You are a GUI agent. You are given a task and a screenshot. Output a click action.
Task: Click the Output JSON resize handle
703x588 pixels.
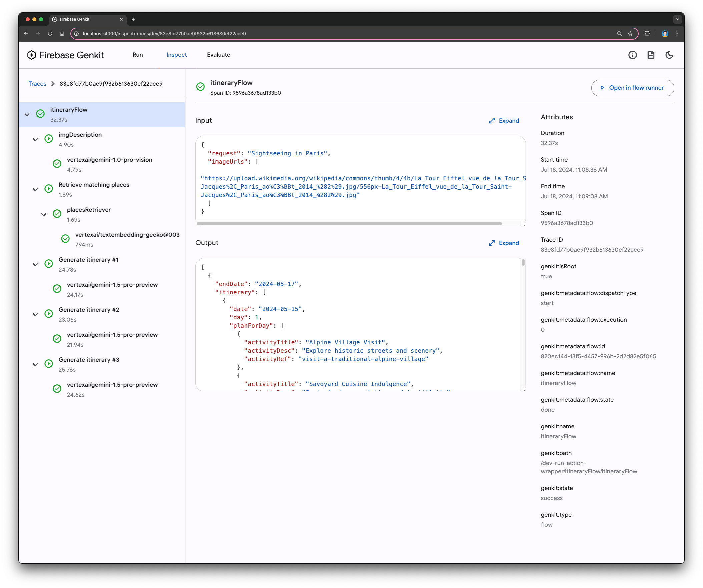click(x=524, y=389)
